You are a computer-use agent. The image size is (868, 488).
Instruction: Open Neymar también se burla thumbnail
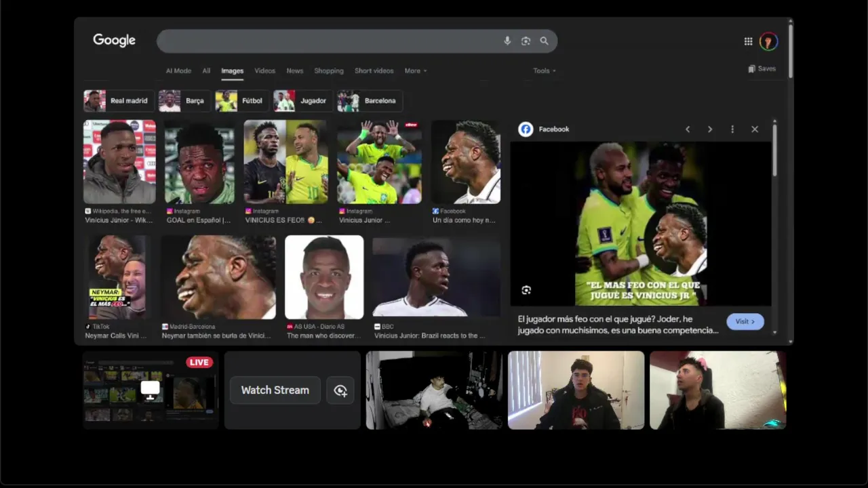(x=218, y=277)
